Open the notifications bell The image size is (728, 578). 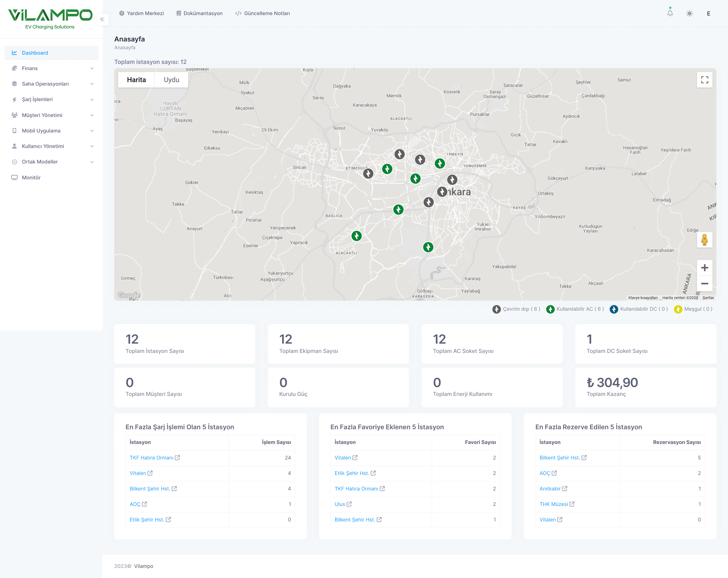[670, 13]
